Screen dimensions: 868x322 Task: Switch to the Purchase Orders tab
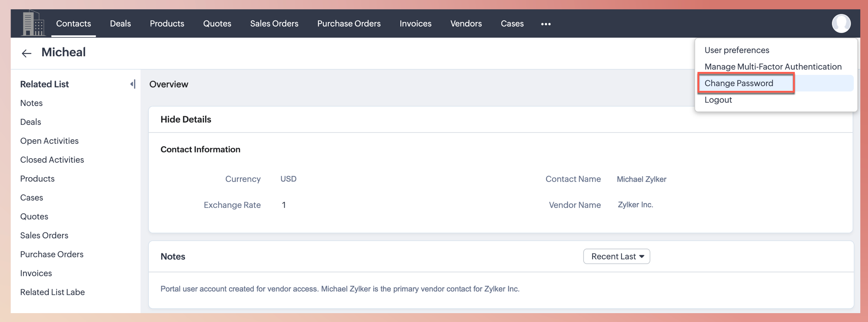pyautogui.click(x=348, y=23)
